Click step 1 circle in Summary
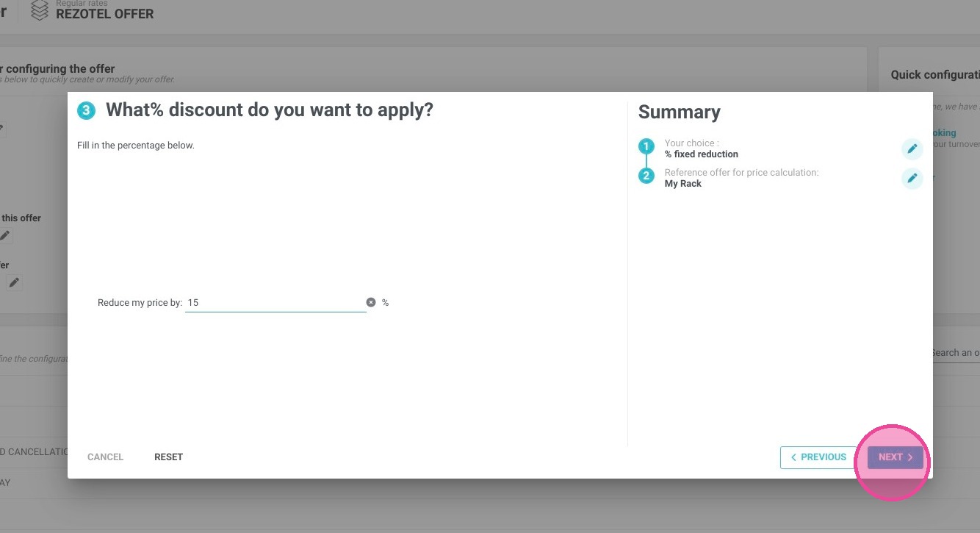Image resolution: width=980 pixels, height=533 pixels. coord(646,146)
